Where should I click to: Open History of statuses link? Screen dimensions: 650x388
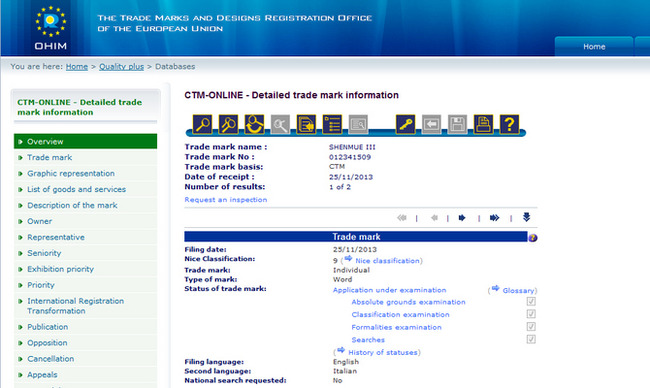pos(383,352)
